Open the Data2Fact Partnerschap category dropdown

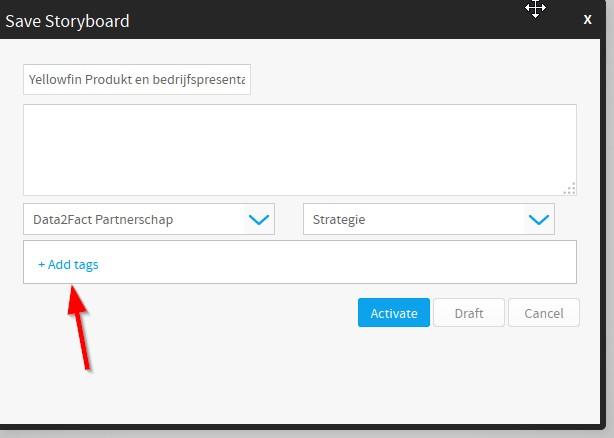pos(149,219)
